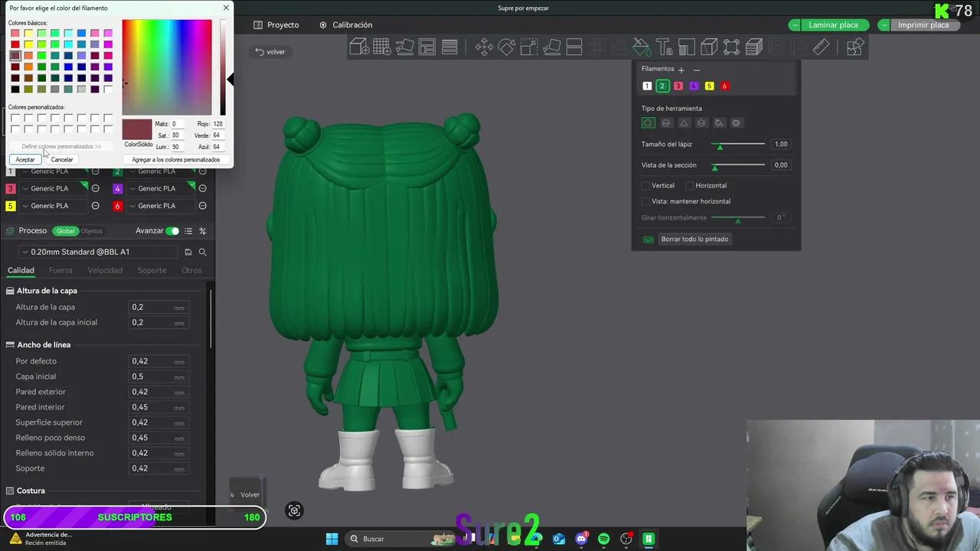The height and width of the screenshot is (551, 980).
Task: Confirm color with Aceptar button
Action: click(25, 160)
